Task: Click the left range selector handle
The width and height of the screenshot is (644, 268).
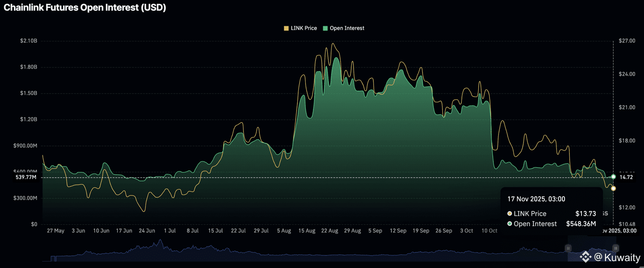Action: click(x=568, y=248)
